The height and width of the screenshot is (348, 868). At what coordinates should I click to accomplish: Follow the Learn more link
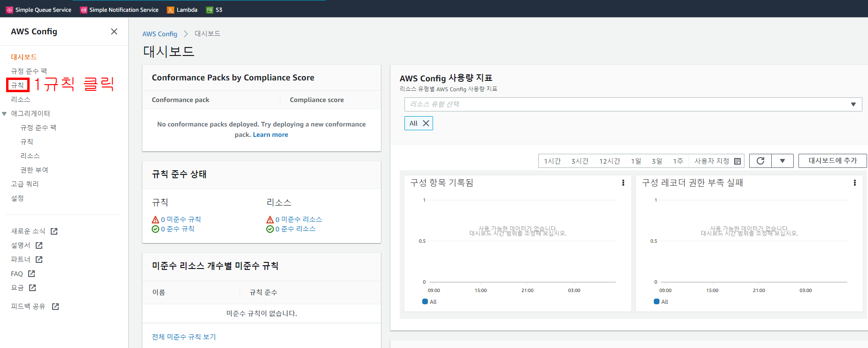pos(271,134)
